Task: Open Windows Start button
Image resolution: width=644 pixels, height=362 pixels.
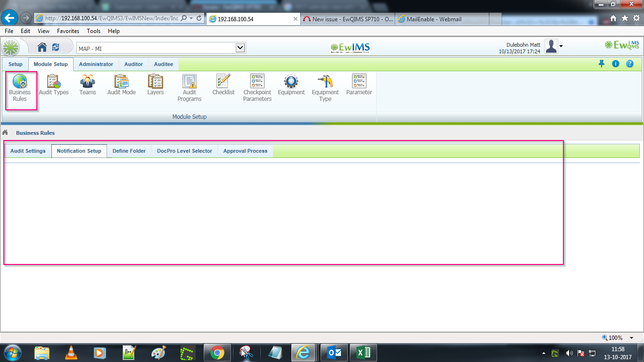Action: coord(12,353)
